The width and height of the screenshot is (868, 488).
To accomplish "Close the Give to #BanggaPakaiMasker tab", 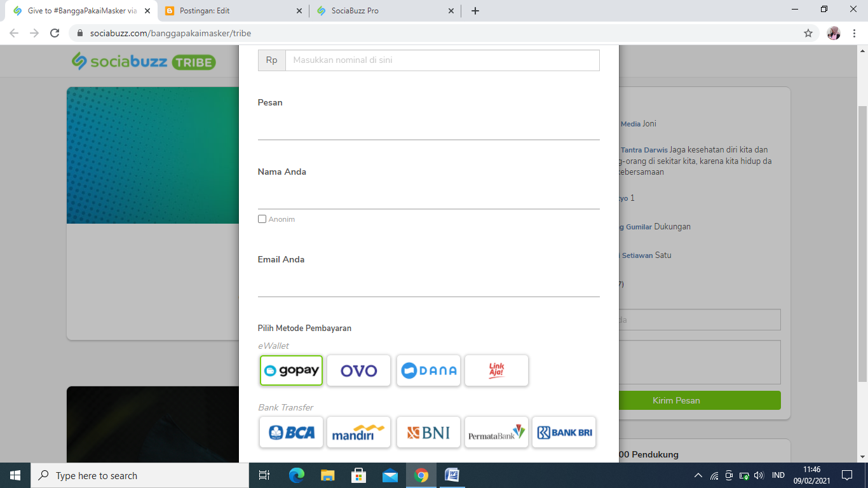I will [x=147, y=11].
